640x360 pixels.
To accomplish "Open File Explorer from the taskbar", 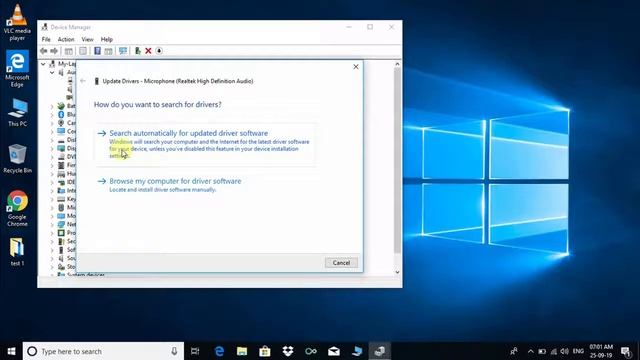I will click(x=242, y=351).
